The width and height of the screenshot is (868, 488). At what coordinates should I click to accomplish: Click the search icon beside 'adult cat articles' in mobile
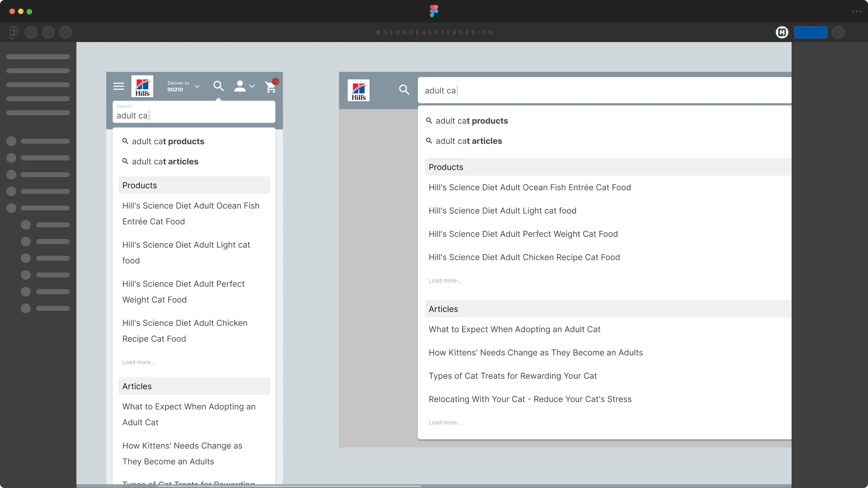125,161
